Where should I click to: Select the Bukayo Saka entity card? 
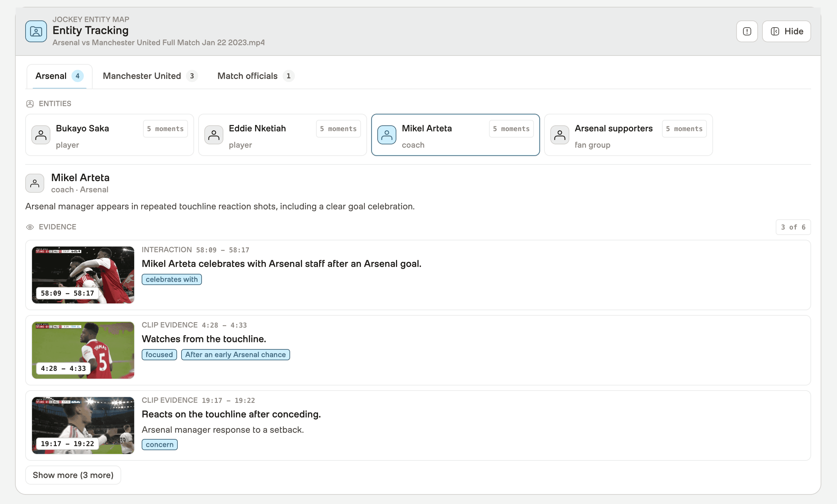(x=110, y=135)
